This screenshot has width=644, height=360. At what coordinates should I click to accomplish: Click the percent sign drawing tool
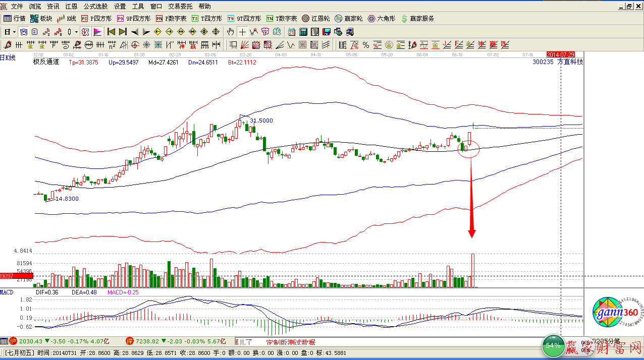click(x=365, y=45)
